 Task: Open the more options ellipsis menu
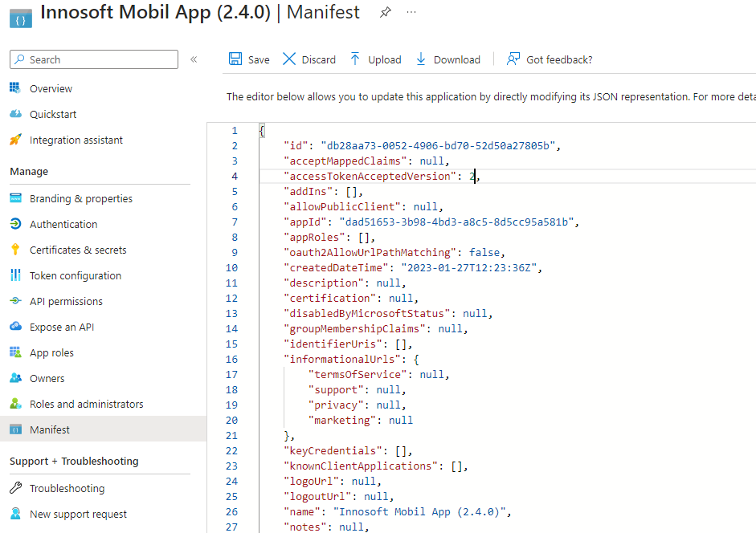pyautogui.click(x=412, y=13)
